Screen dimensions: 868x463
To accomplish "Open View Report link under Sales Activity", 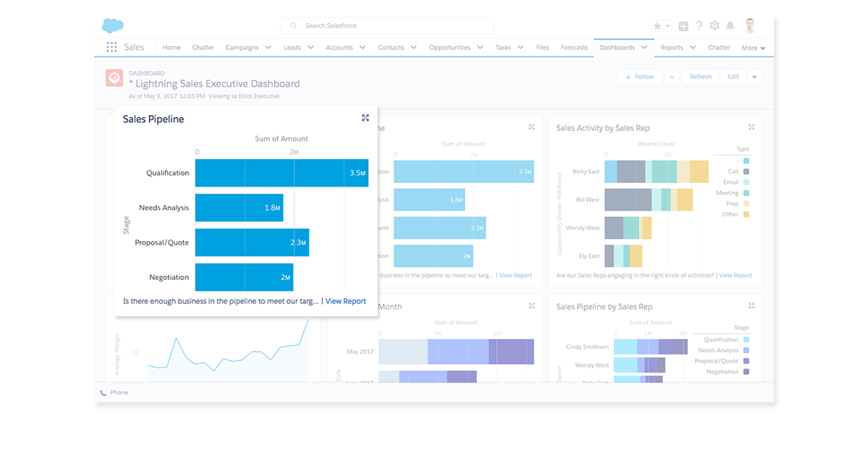I will [x=735, y=276].
